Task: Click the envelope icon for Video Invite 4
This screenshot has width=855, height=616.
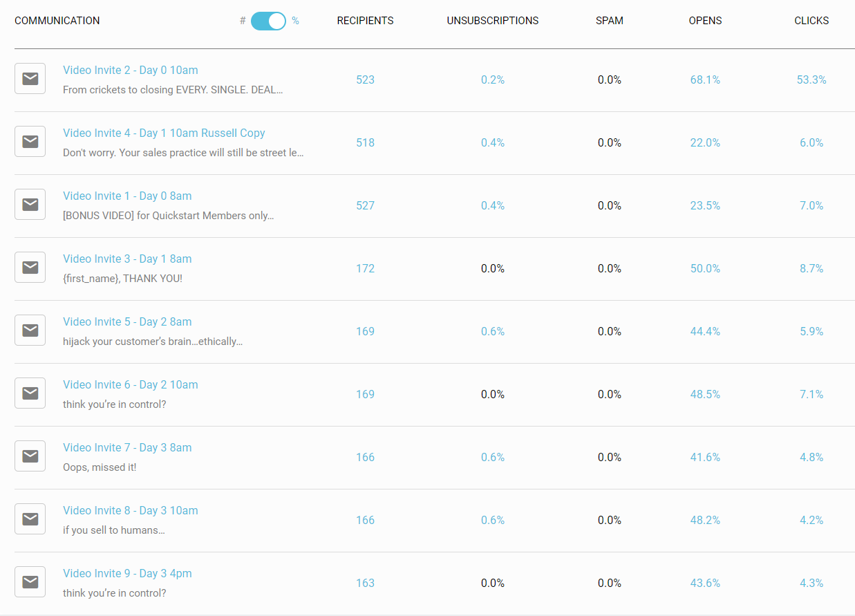Action: tap(30, 141)
